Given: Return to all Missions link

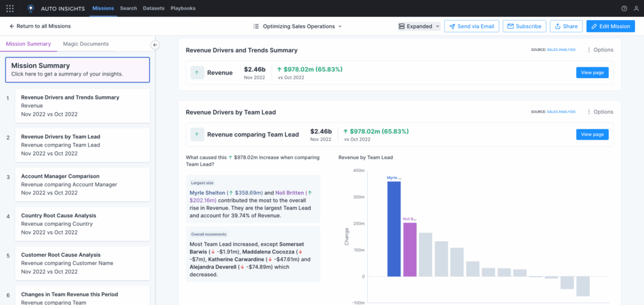Looking at the screenshot, I should [x=40, y=26].
